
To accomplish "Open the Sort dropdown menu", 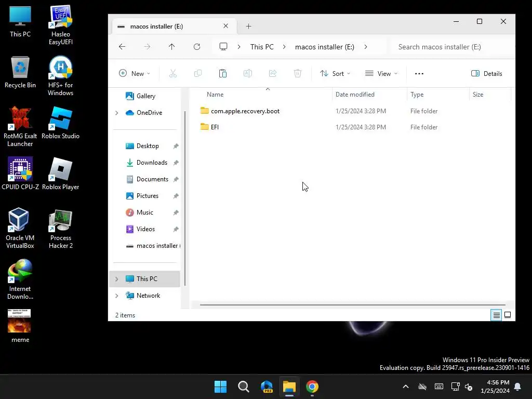I will pyautogui.click(x=335, y=73).
